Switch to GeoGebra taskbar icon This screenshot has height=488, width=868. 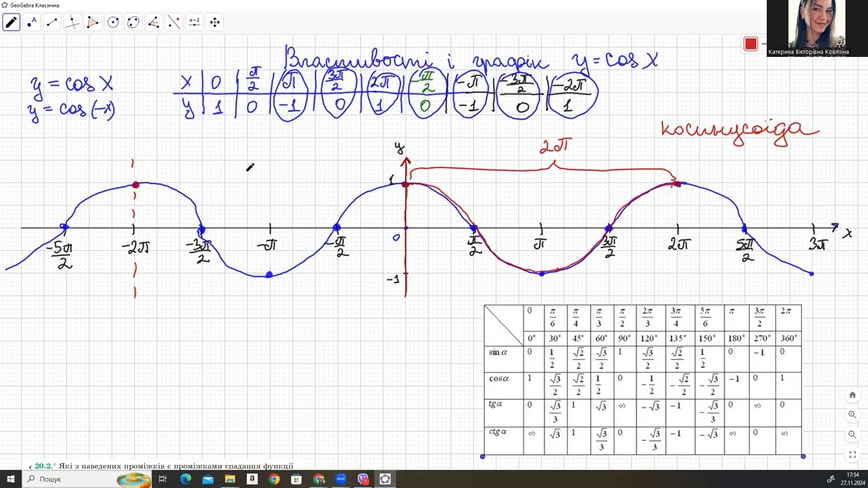(x=385, y=479)
